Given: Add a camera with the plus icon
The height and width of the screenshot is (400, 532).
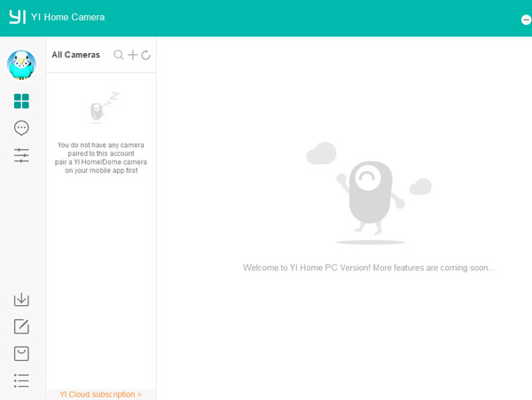Looking at the screenshot, I should point(132,55).
